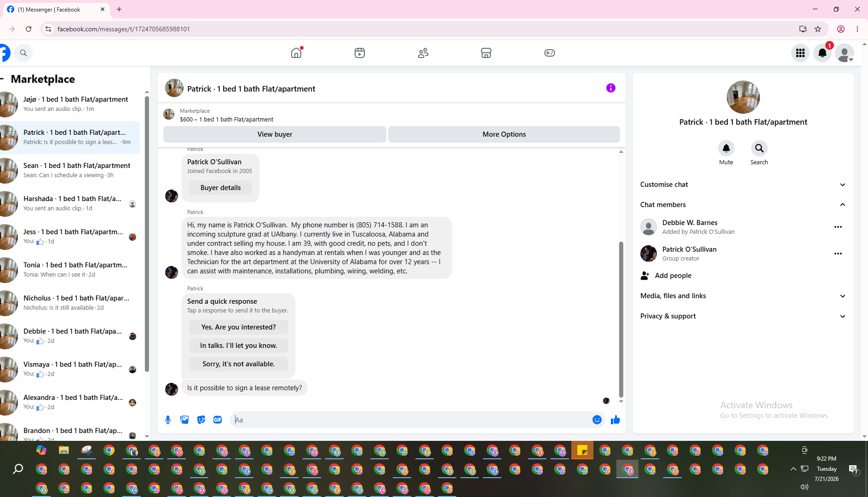Open Vismaya conversation in the list
The height and width of the screenshot is (497, 868).
click(x=70, y=369)
